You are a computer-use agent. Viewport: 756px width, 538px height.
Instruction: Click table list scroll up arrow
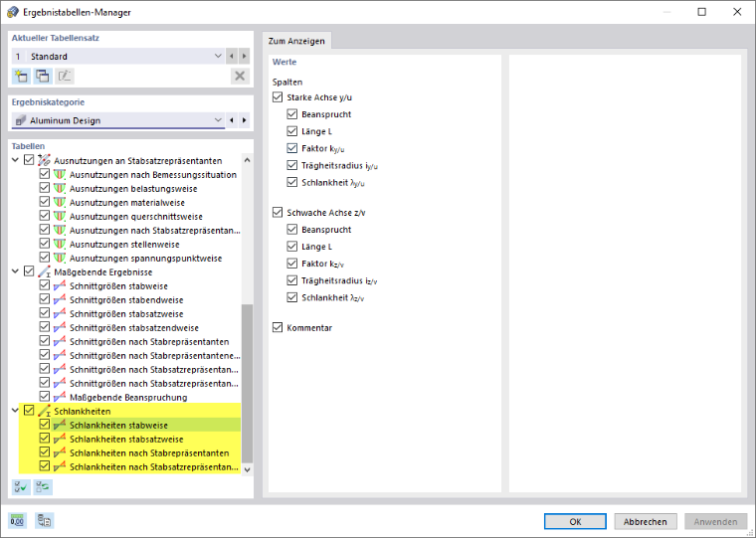248,160
